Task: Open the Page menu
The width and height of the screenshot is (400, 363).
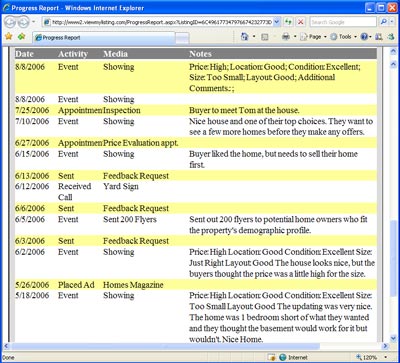Action: click(x=314, y=37)
